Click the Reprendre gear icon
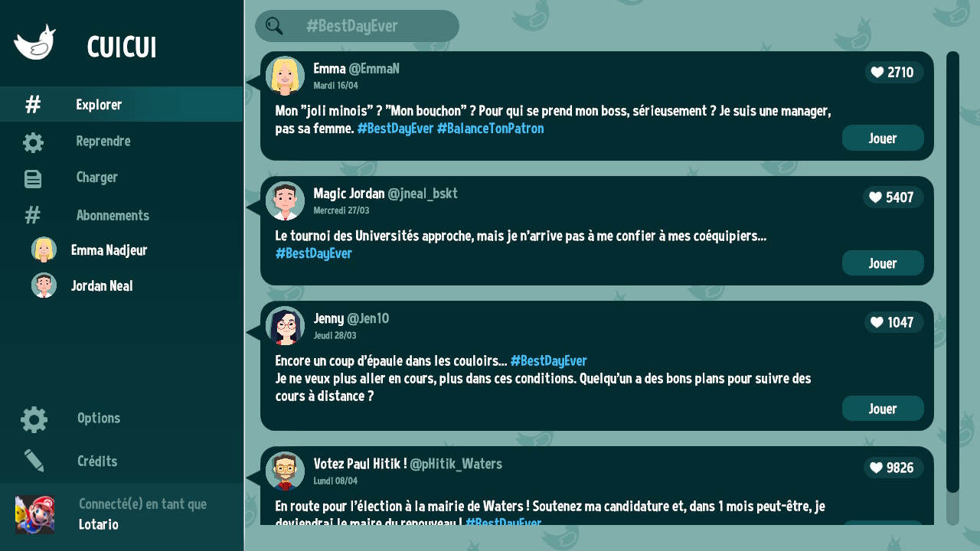This screenshot has height=551, width=980. click(x=33, y=142)
